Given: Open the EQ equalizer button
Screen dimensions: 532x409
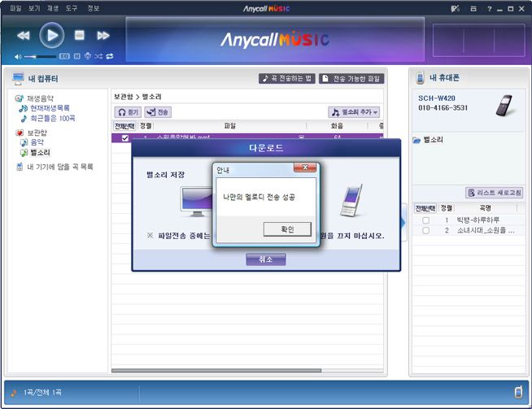Looking at the screenshot, I should coord(64,56).
